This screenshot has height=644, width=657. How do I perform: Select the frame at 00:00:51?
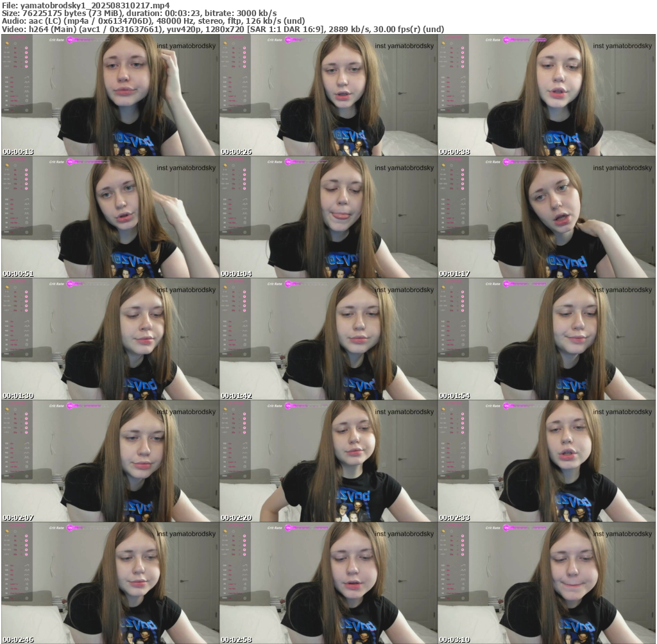click(x=110, y=217)
